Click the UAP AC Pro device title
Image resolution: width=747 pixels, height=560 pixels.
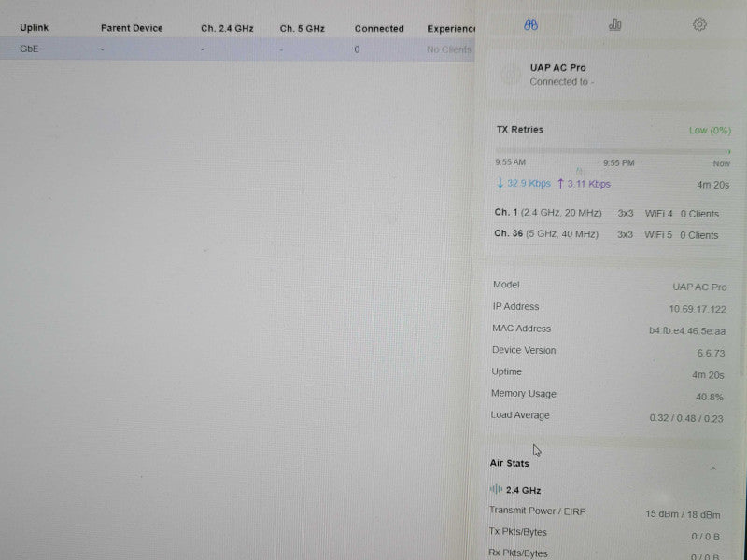pyautogui.click(x=557, y=67)
